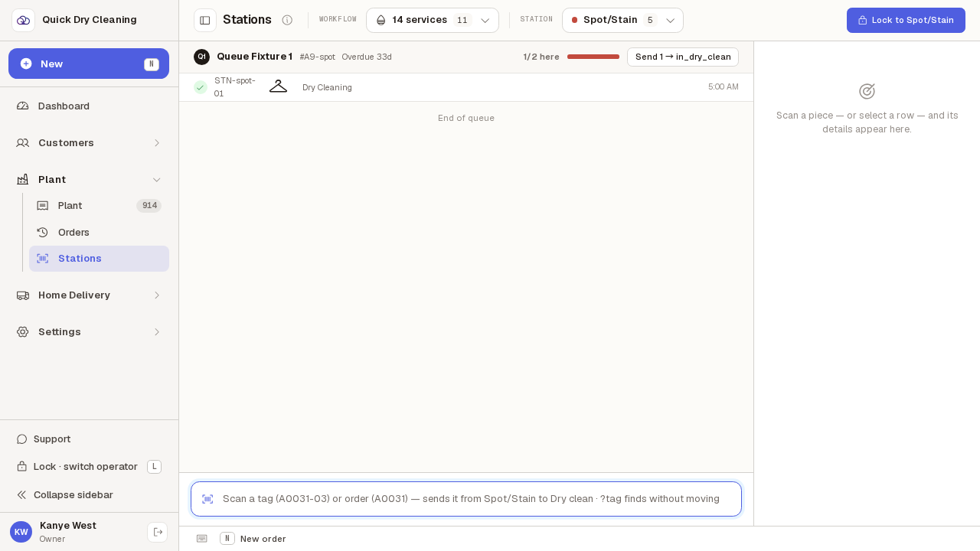The width and height of the screenshot is (980, 551).
Task: Open the info icon next to Stations
Action: 287,20
